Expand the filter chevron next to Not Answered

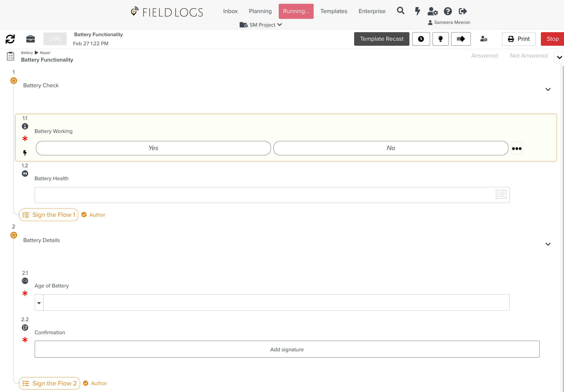pos(559,58)
